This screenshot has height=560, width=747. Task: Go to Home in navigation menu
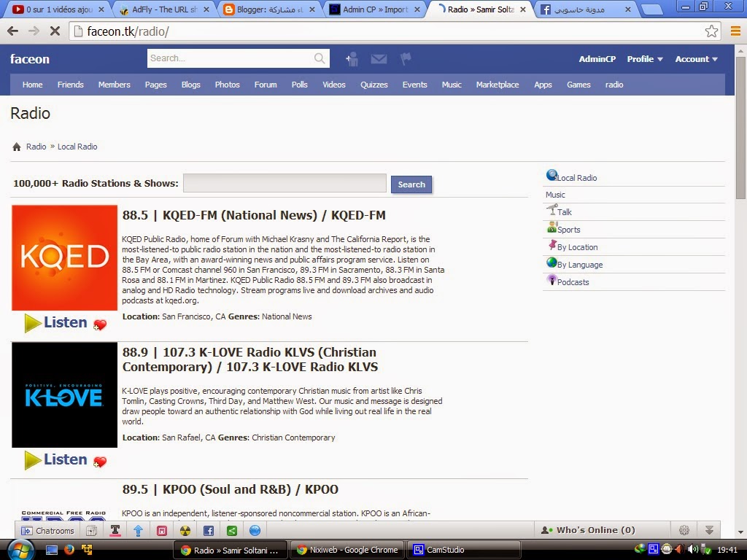tap(32, 85)
